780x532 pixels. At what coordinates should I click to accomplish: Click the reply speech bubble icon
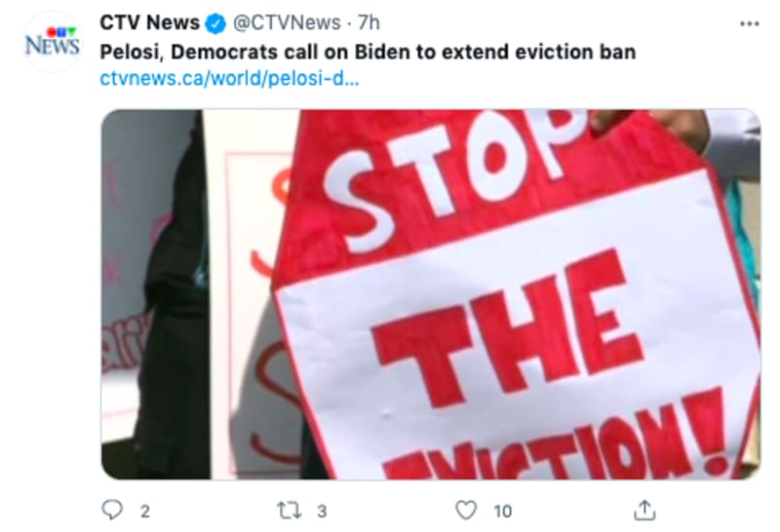[112, 510]
